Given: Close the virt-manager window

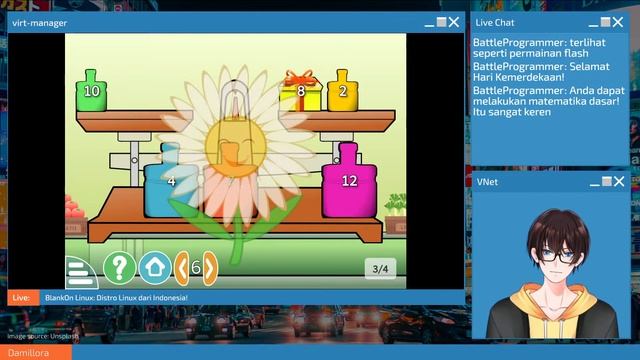Looking at the screenshot, I should pyautogui.click(x=454, y=22).
